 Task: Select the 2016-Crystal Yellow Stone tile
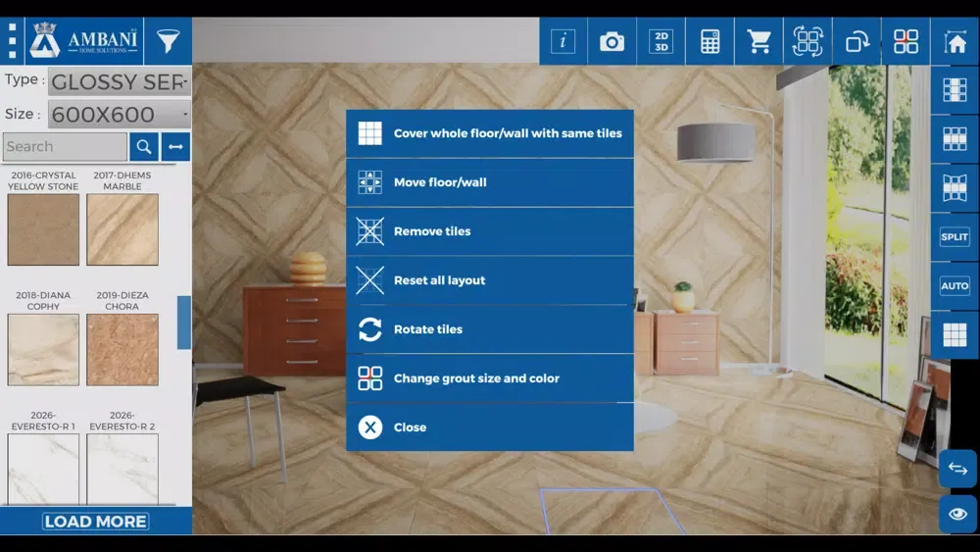tap(43, 229)
